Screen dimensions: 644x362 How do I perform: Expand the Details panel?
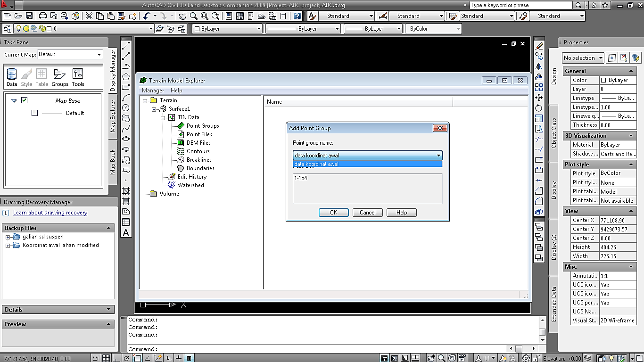coord(109,310)
